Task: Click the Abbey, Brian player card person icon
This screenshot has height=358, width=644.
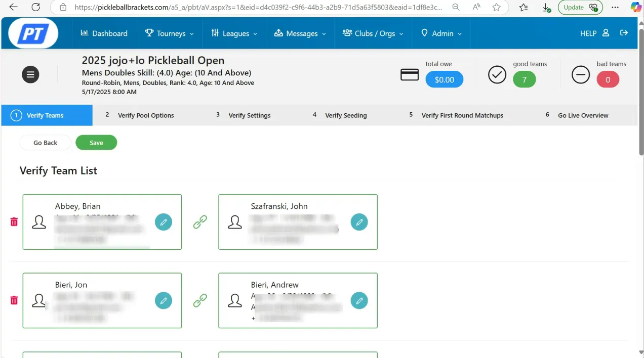Action: (x=39, y=221)
